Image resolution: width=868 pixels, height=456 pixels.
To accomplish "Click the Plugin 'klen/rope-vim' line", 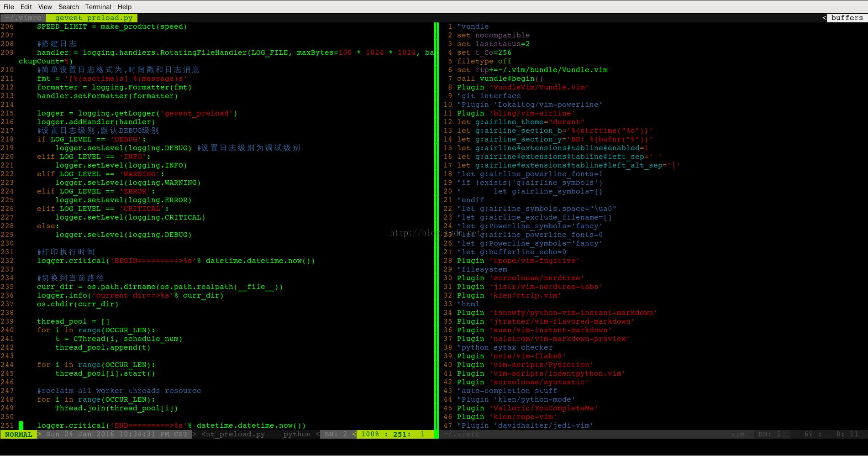I will 507,417.
